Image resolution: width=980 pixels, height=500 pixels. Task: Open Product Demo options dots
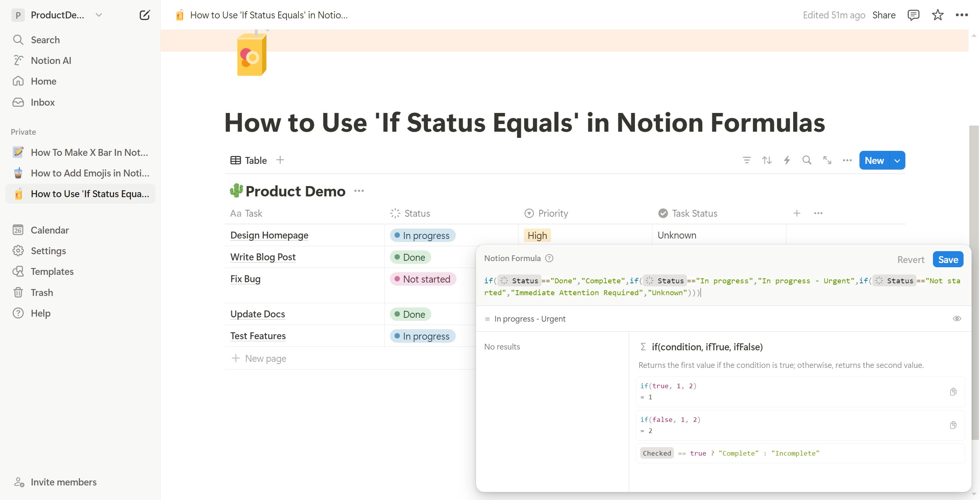[x=359, y=191]
